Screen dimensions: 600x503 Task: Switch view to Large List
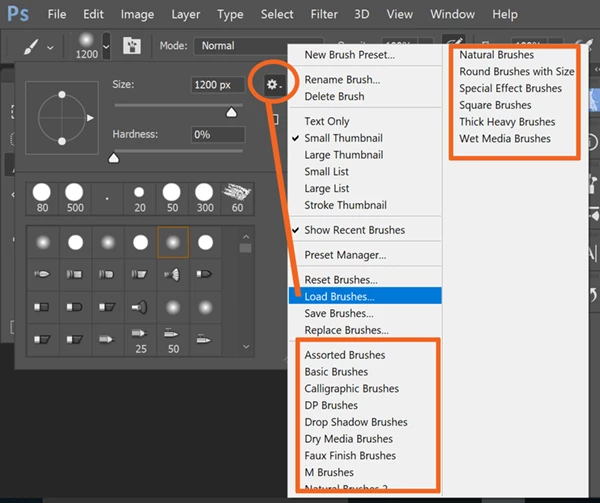365,189
